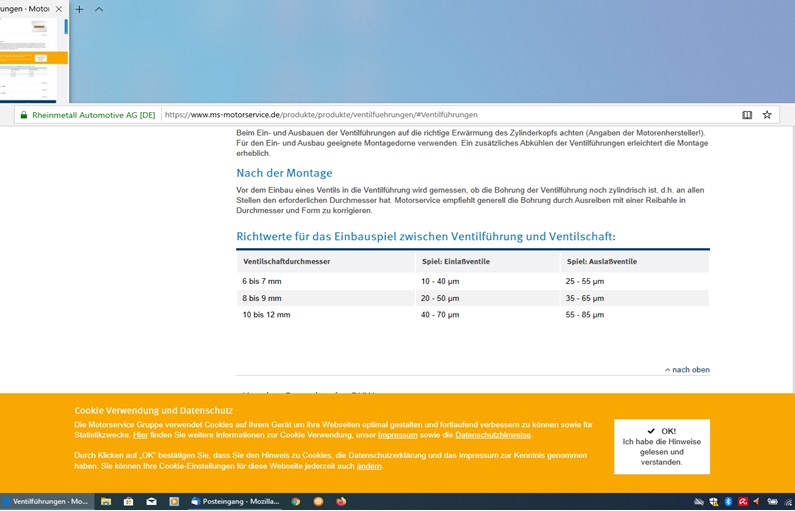Screen dimensions: 795x511
Task: Click the Ventilführungen tab preview thumbnail
Action: point(33,58)
